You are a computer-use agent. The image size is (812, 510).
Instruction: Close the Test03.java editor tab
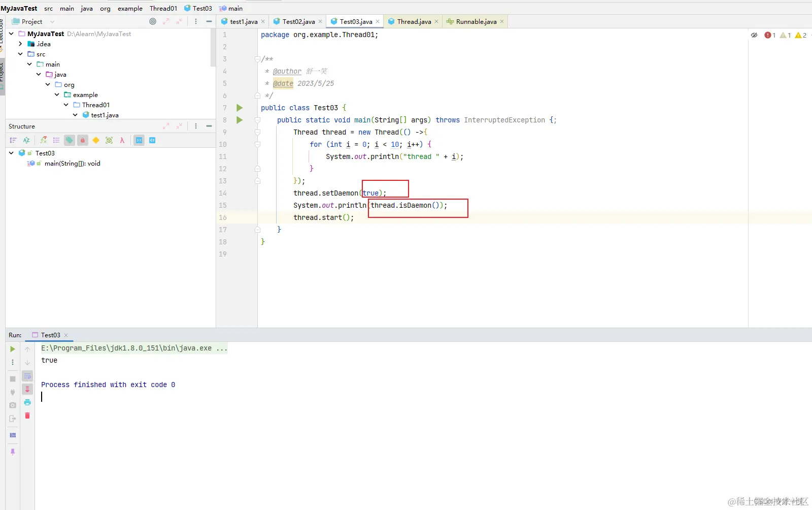pos(378,21)
